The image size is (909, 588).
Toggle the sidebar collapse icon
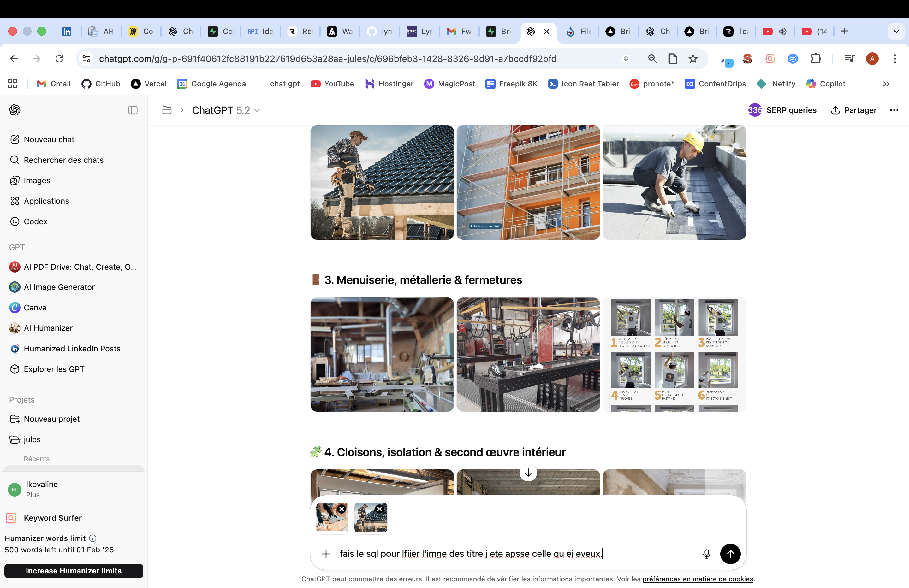pyautogui.click(x=133, y=110)
